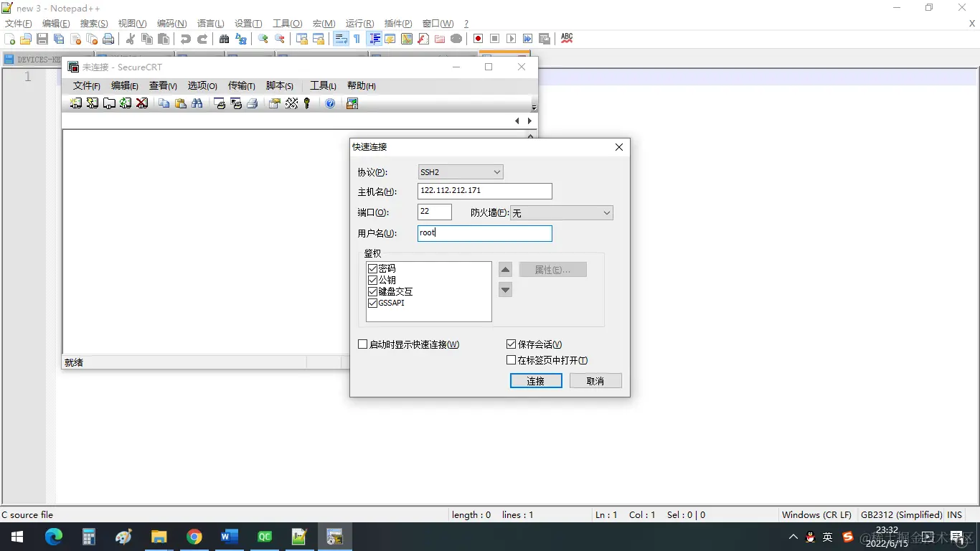
Task: Open SecureCRT 脚本(S) menu
Action: 280,85
